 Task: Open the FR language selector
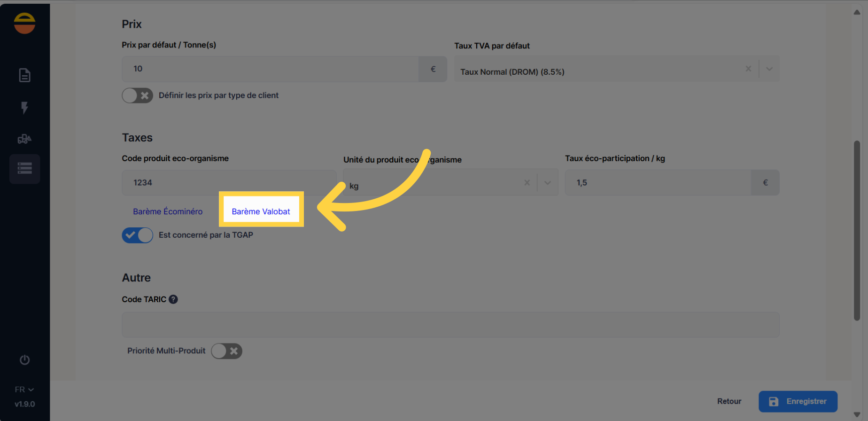(24, 390)
